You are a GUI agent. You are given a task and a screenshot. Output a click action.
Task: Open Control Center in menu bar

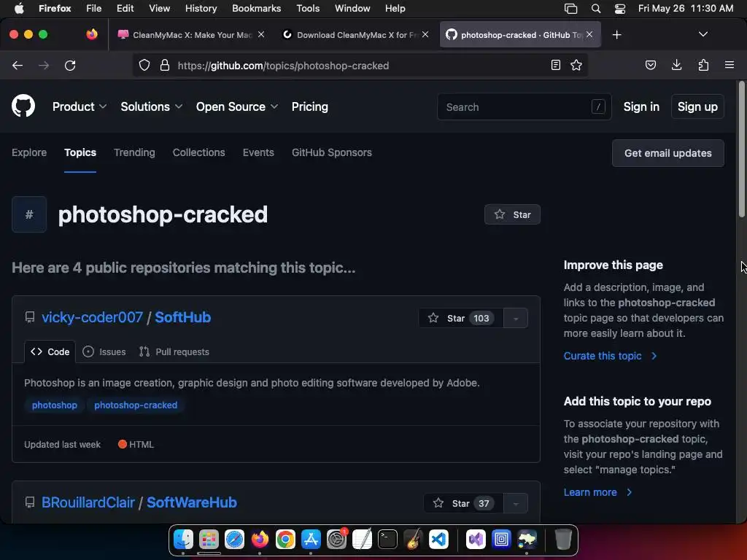(x=620, y=9)
